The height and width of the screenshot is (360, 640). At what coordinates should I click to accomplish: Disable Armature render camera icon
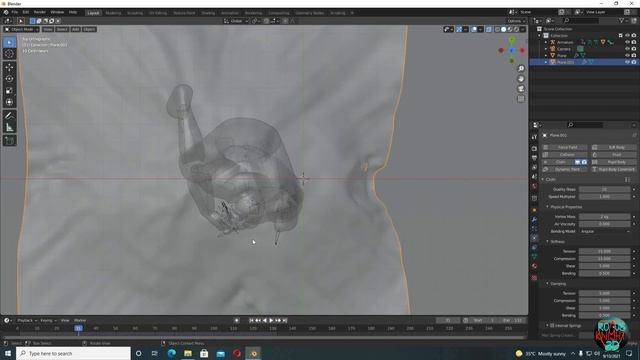pyautogui.click(x=634, y=42)
